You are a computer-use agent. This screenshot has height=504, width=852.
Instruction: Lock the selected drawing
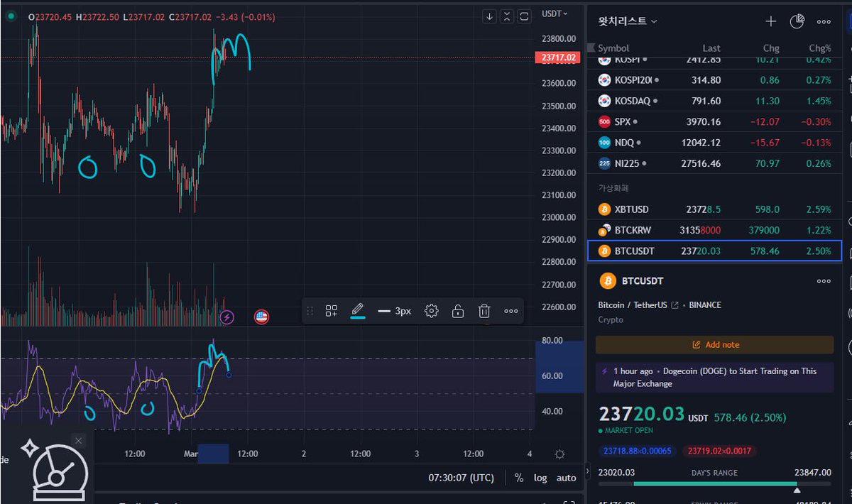(458, 311)
